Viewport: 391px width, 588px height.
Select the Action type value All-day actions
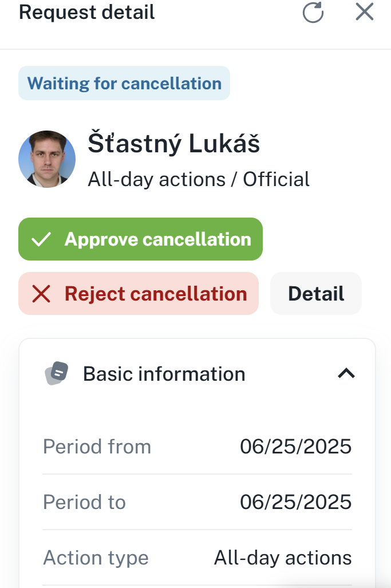pos(283,558)
